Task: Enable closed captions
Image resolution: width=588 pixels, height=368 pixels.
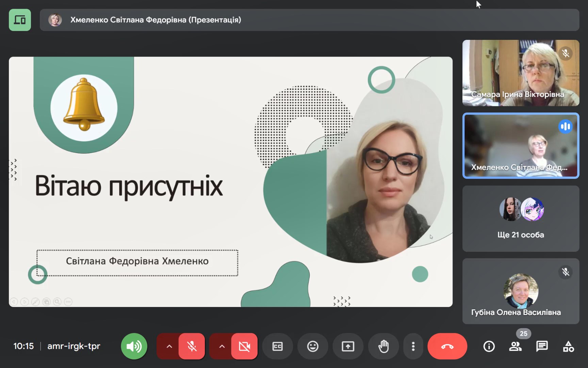Action: click(x=278, y=347)
